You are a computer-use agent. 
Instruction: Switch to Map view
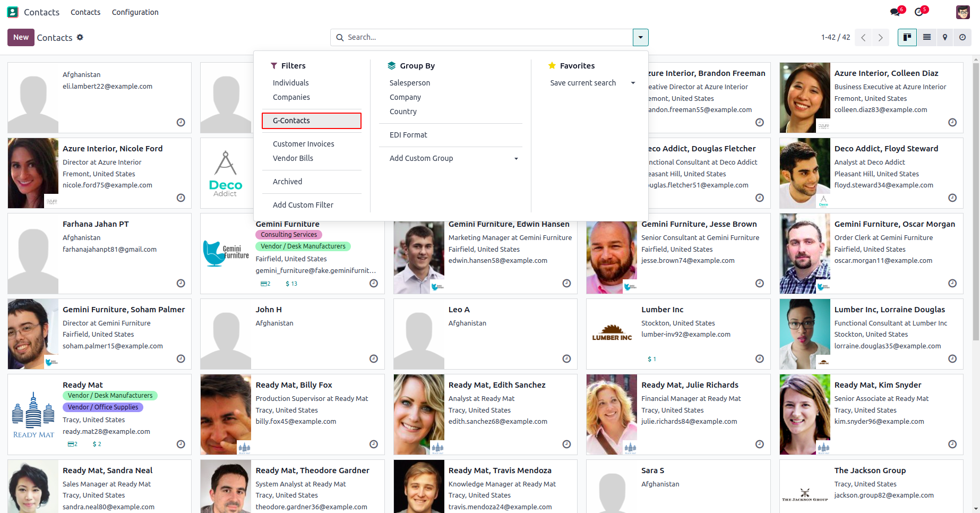point(944,37)
